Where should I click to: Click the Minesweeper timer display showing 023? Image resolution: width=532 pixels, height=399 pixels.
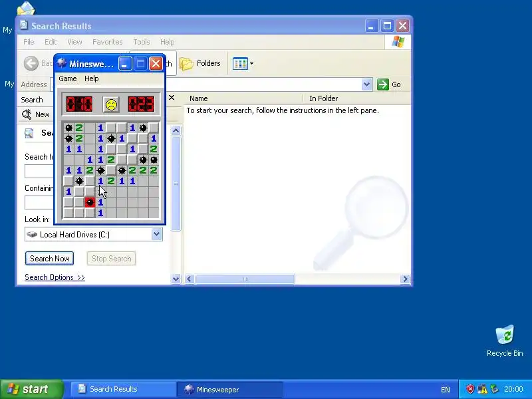(x=142, y=104)
